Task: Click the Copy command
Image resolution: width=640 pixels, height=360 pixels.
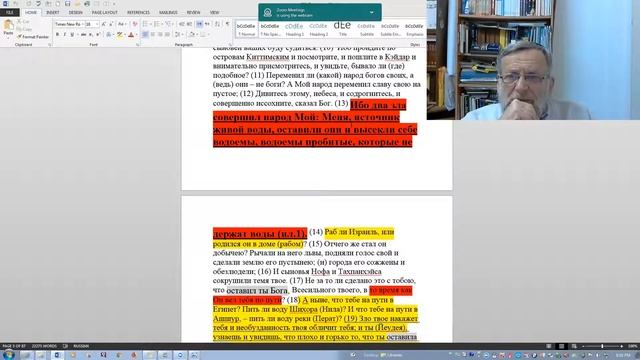Action: point(24,29)
